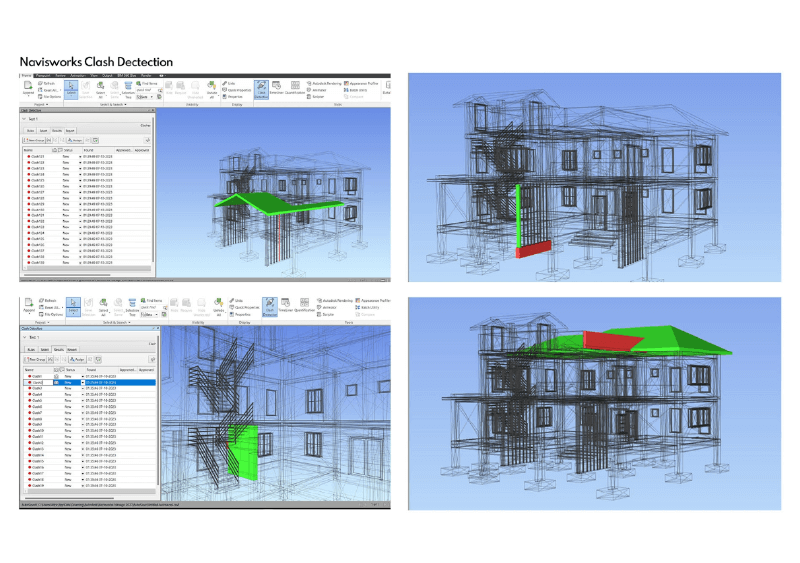The width and height of the screenshot is (800, 563).
Task: Sort by Name column in lower results list
Action: tap(37, 370)
